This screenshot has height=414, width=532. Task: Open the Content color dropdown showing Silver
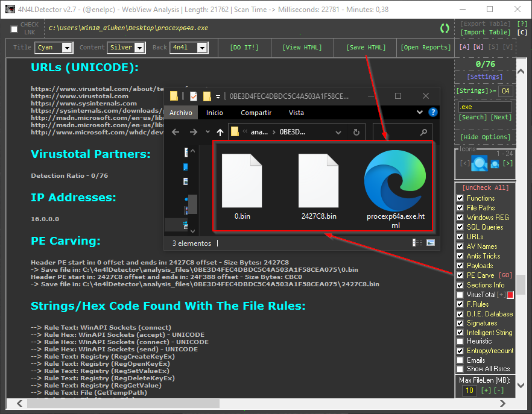click(x=139, y=48)
